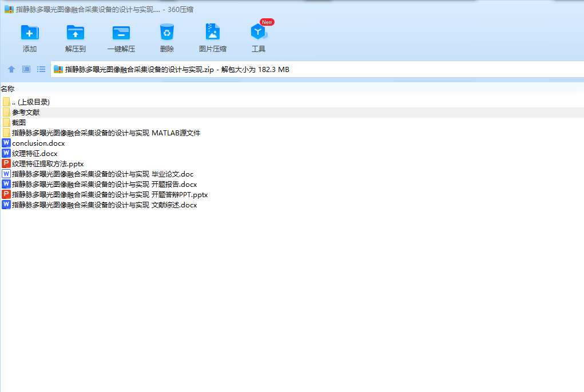Click the 360压缩 app icon in title bar
The image size is (584, 392).
(x=9, y=9)
